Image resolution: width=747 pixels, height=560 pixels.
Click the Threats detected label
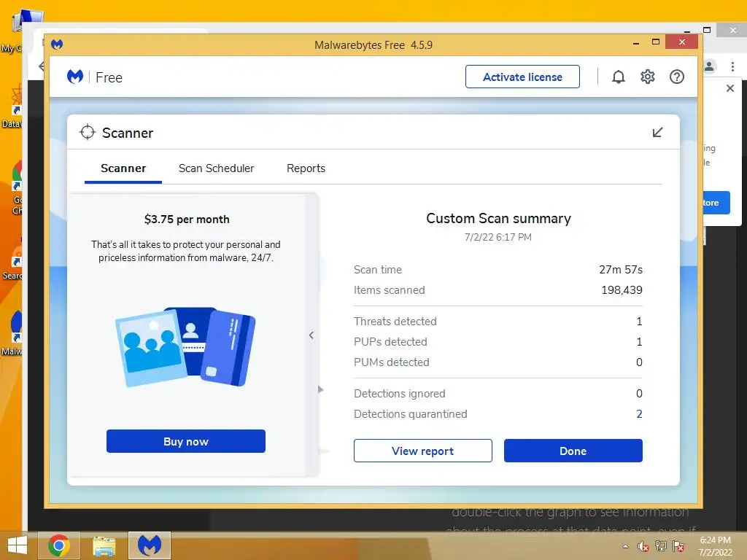click(395, 322)
